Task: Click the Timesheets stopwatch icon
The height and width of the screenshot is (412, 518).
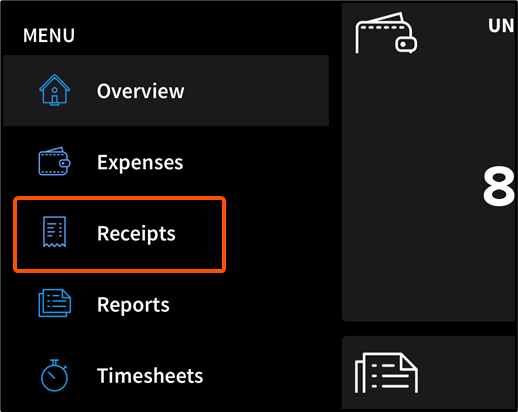Action: point(54,375)
